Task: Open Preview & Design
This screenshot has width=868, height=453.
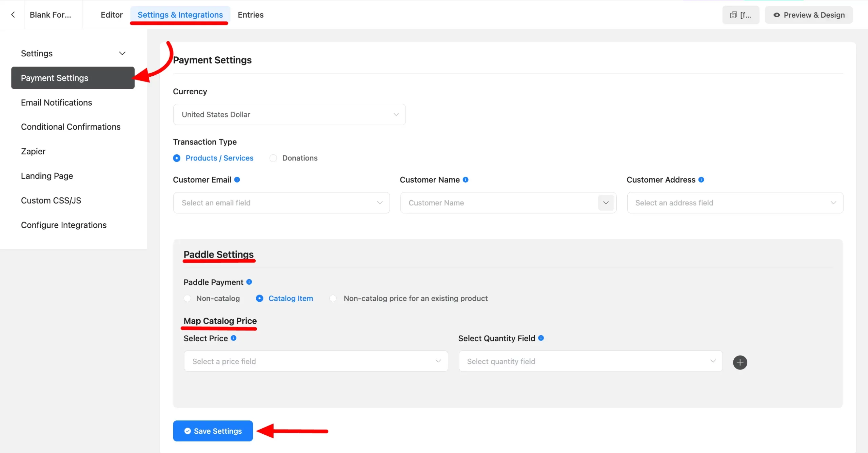Action: [x=809, y=15]
